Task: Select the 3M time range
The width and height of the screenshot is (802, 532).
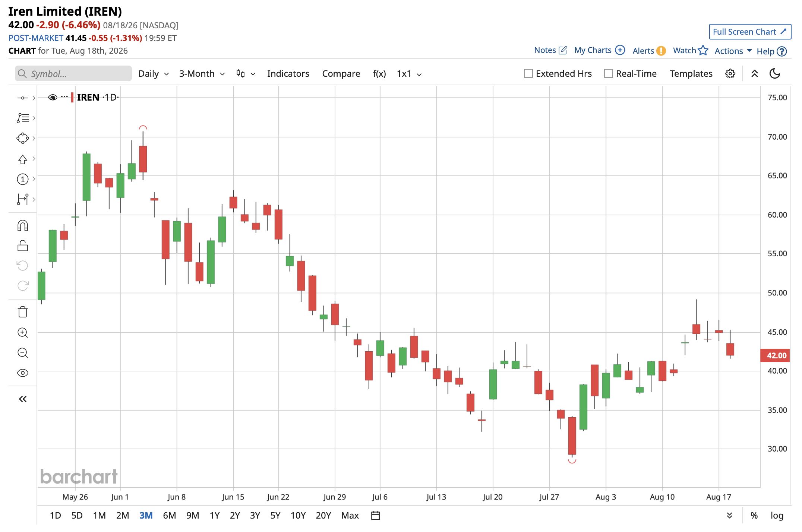Action: click(x=146, y=515)
